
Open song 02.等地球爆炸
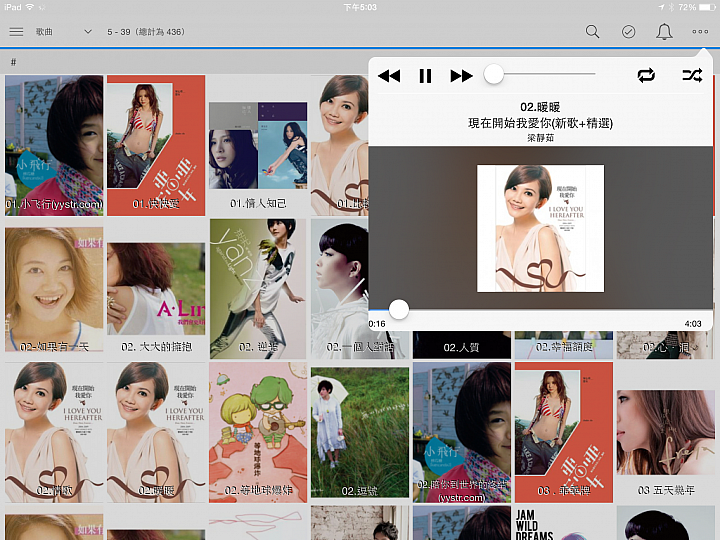click(258, 432)
